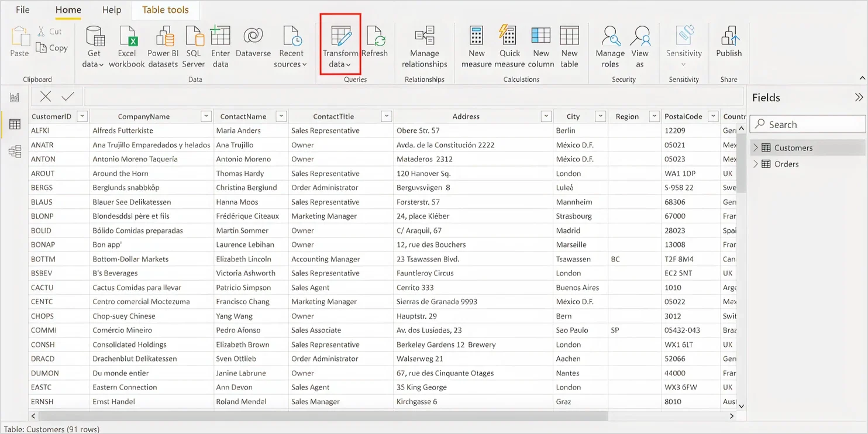The image size is (868, 434).
Task: Open the ContactName column filter dropdown
Action: point(281,116)
